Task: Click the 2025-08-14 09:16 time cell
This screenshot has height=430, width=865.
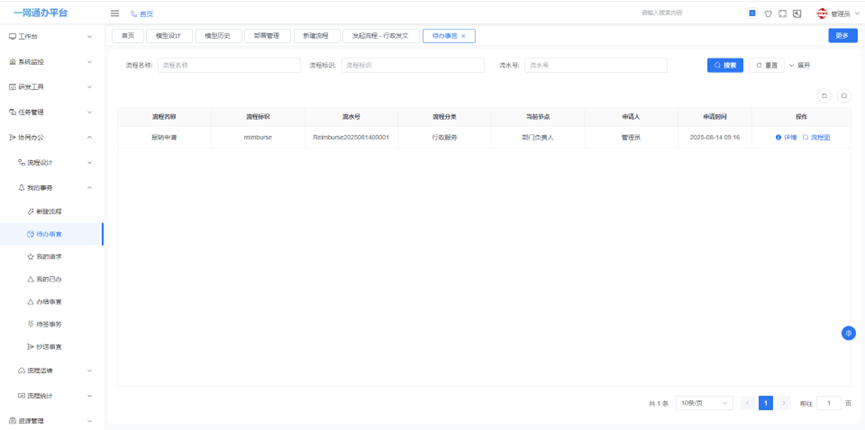Action: pyautogui.click(x=715, y=137)
